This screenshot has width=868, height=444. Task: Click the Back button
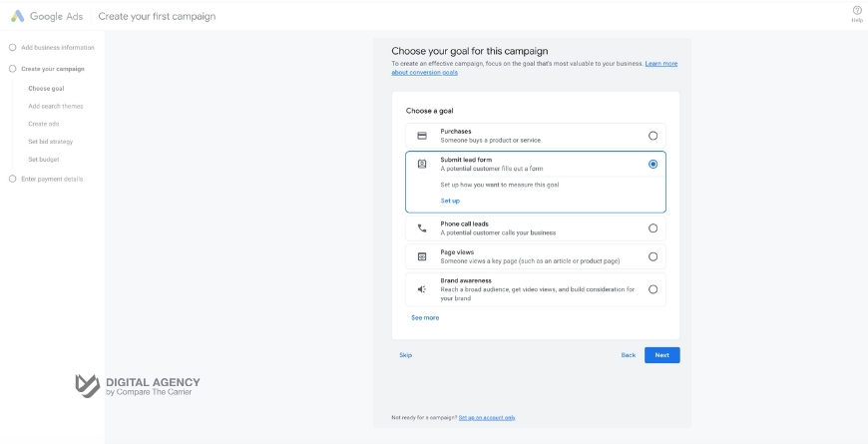pos(628,355)
